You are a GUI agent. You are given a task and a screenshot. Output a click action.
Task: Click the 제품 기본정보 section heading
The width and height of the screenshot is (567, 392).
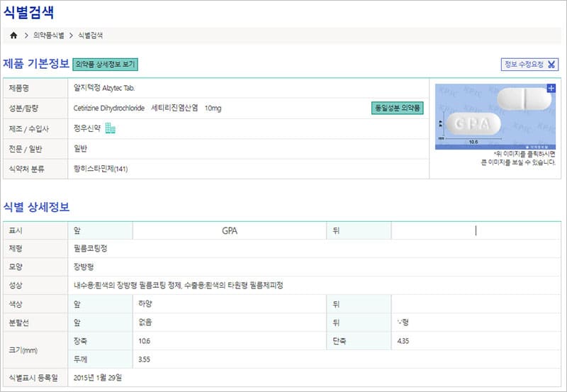36,64
